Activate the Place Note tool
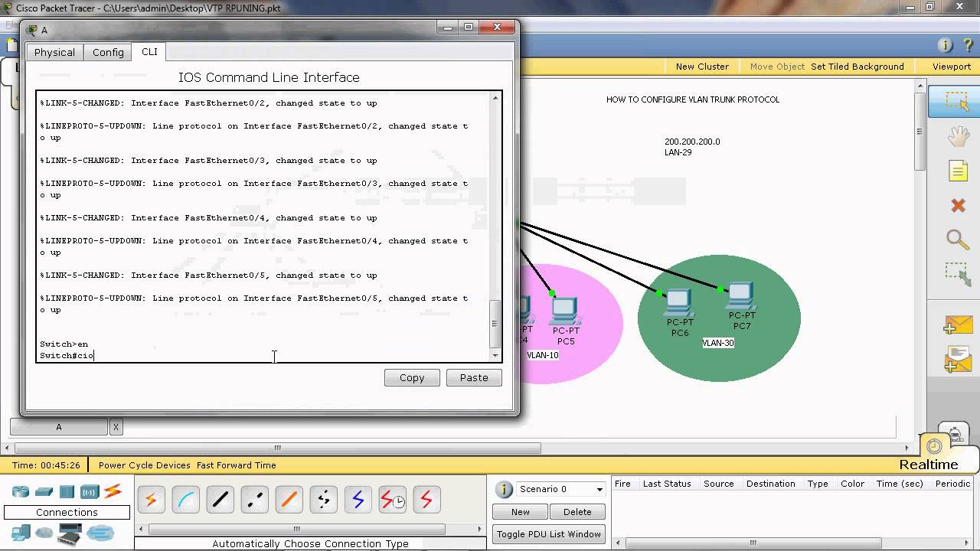980x551 pixels. (x=958, y=171)
